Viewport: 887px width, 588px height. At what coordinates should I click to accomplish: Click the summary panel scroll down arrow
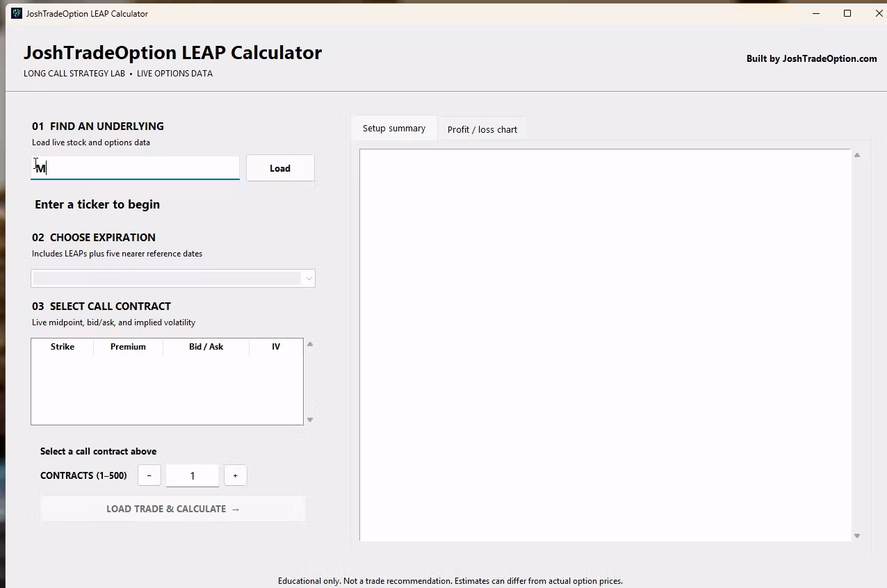tap(857, 536)
